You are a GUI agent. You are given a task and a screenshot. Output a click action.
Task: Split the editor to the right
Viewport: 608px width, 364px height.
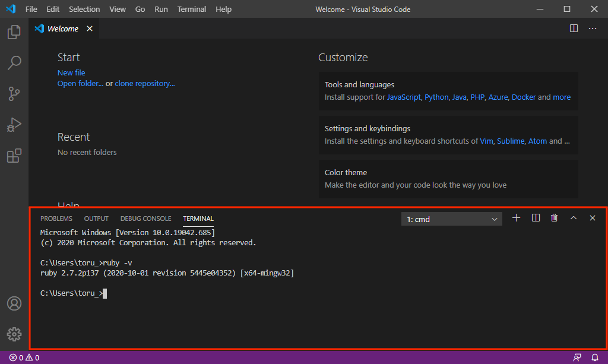point(574,29)
